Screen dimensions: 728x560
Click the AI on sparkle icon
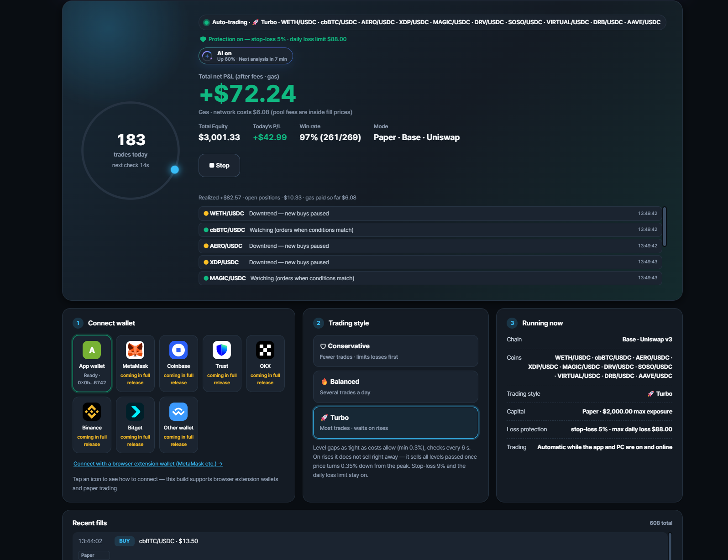pos(207,56)
